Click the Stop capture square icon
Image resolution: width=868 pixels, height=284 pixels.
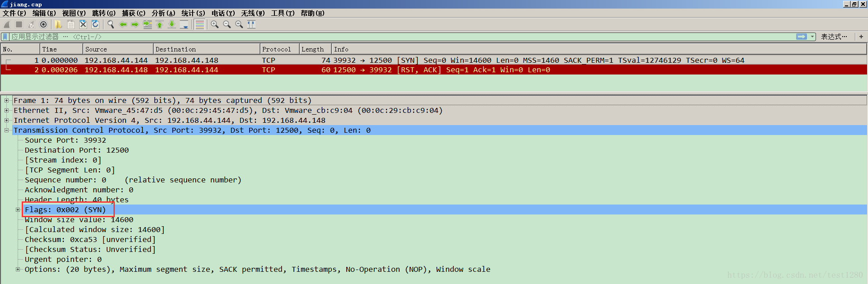click(19, 24)
